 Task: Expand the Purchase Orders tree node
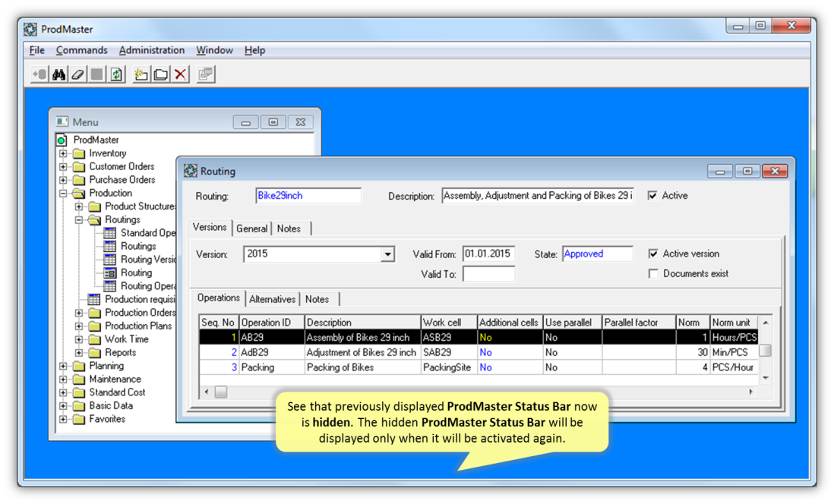pyautogui.click(x=63, y=180)
